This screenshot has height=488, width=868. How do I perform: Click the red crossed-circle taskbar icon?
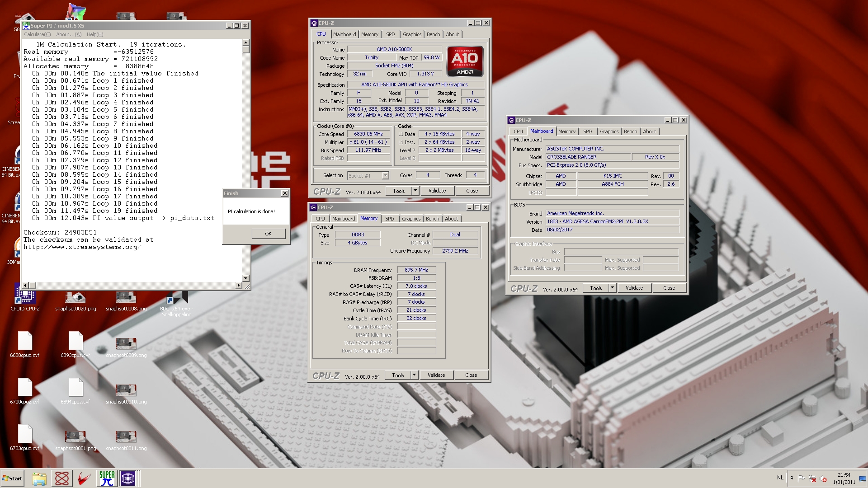pos(62,479)
